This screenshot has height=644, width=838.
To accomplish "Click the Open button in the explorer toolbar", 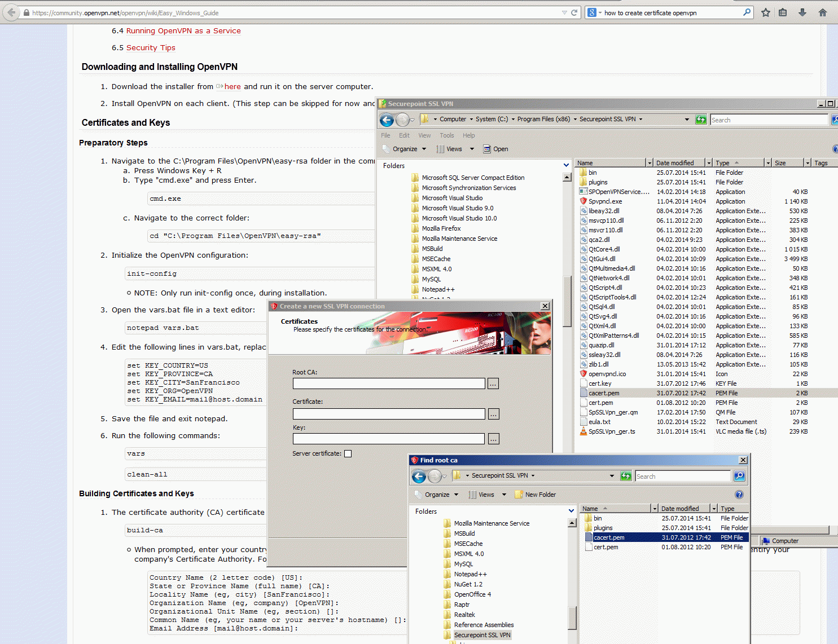I will coord(495,149).
